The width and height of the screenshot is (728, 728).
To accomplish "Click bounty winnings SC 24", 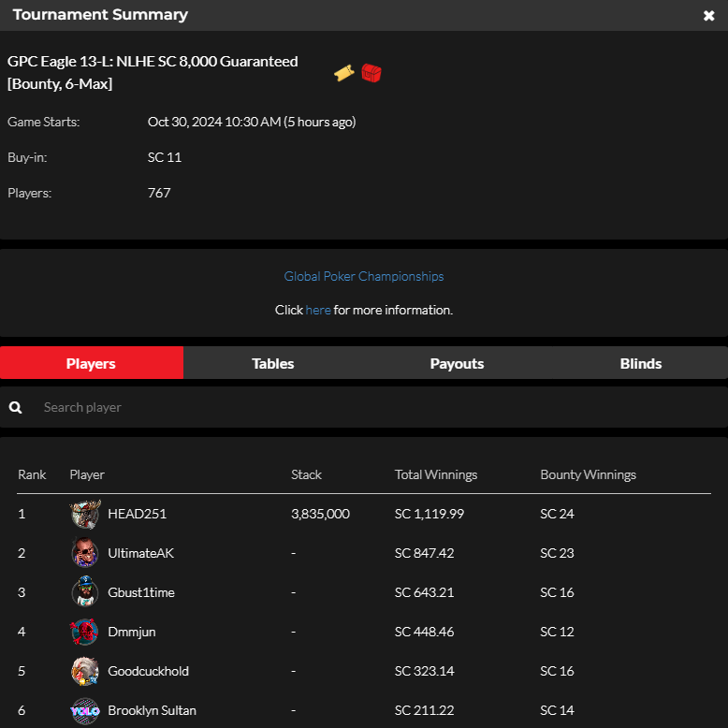I will tap(557, 514).
